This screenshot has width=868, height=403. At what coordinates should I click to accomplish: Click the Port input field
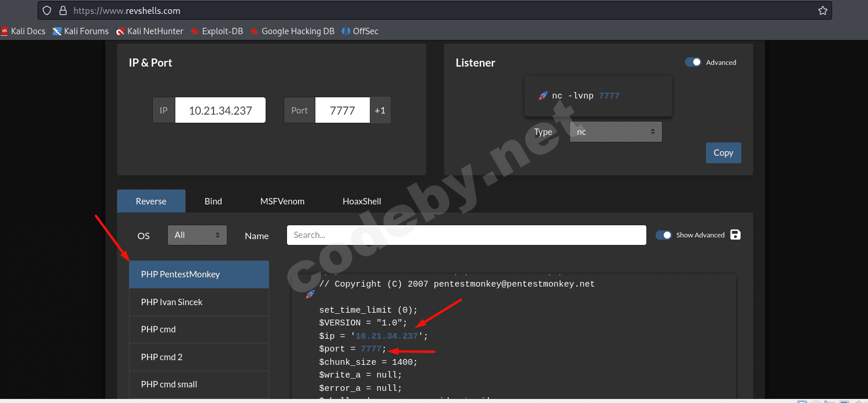tap(343, 110)
